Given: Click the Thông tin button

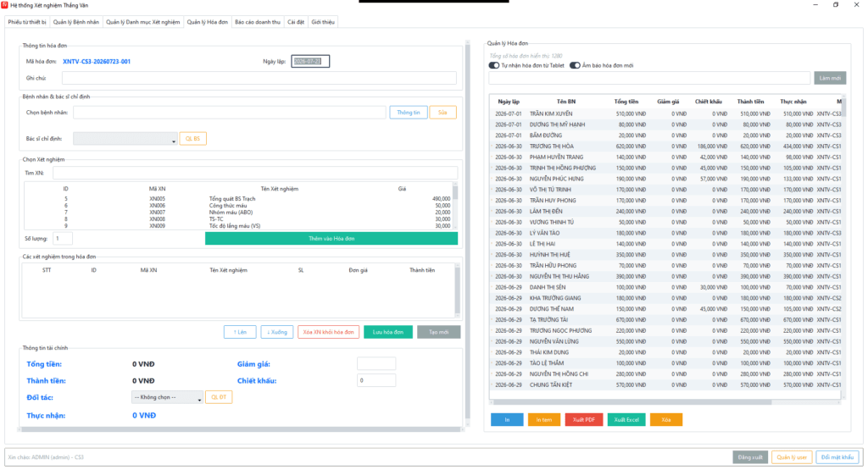Looking at the screenshot, I should coord(409,113).
